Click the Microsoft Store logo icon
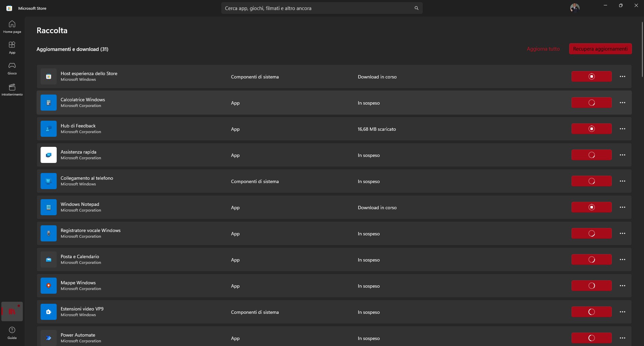The image size is (644, 346). coord(9,8)
